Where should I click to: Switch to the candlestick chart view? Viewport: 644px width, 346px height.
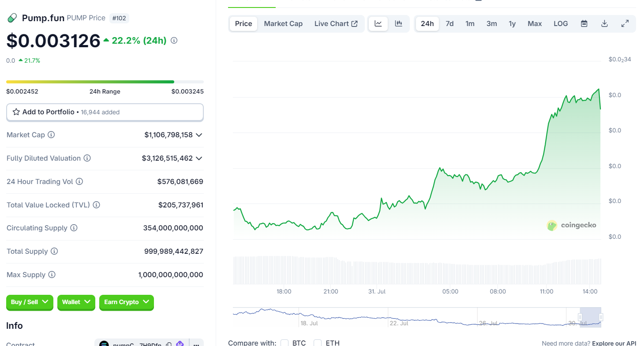pos(398,24)
